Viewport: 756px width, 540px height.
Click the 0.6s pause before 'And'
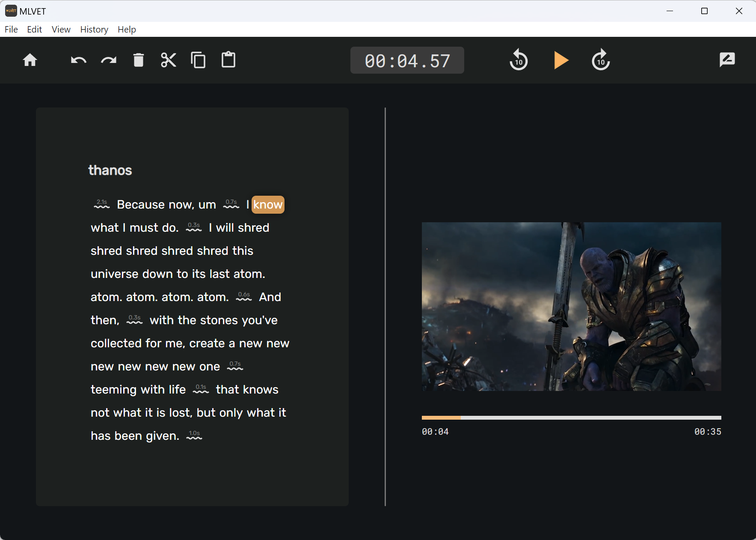tap(244, 296)
